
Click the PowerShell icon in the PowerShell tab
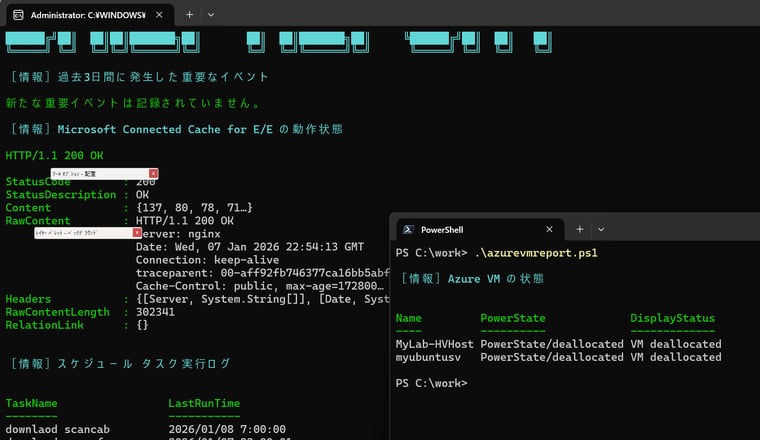[408, 230]
